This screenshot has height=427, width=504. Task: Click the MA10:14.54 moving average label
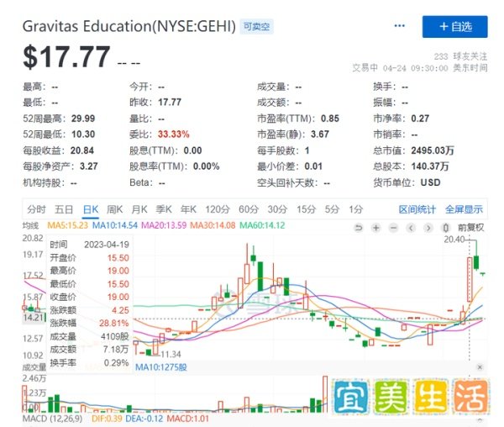[115, 225]
